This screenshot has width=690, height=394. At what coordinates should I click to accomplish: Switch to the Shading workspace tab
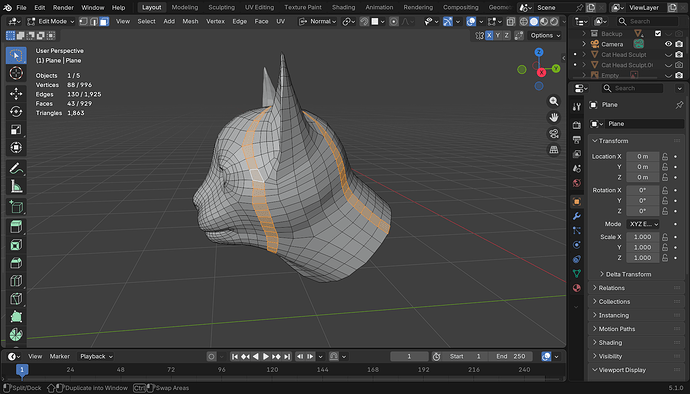(x=343, y=7)
